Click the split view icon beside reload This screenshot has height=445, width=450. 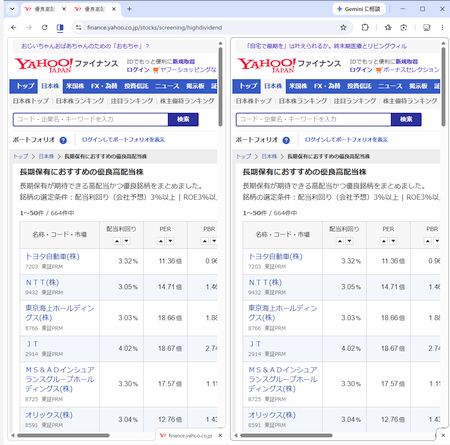coord(60,27)
